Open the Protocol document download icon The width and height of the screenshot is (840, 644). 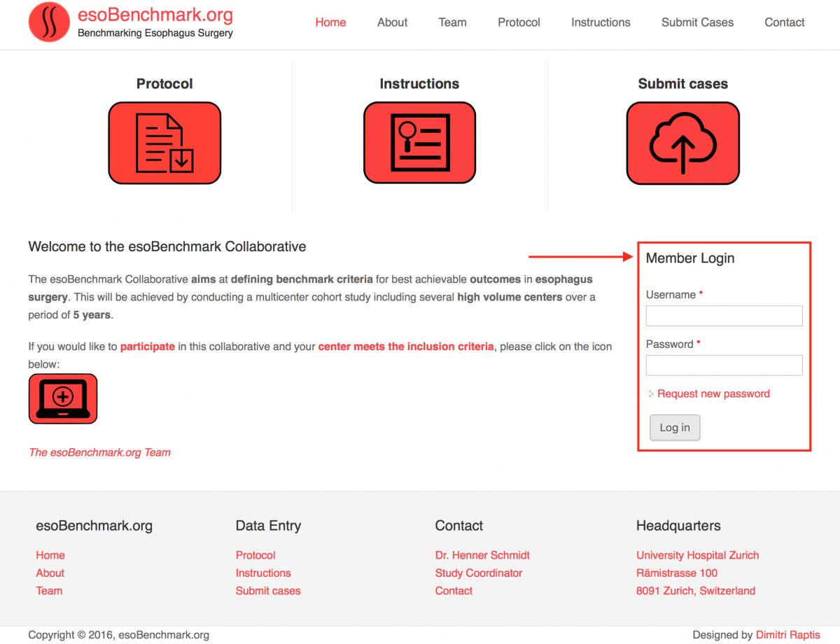coord(164,143)
